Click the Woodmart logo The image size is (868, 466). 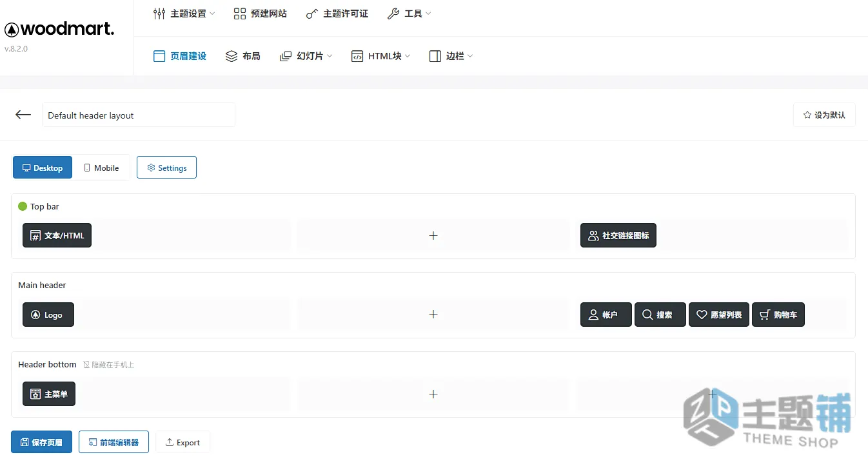pos(59,29)
